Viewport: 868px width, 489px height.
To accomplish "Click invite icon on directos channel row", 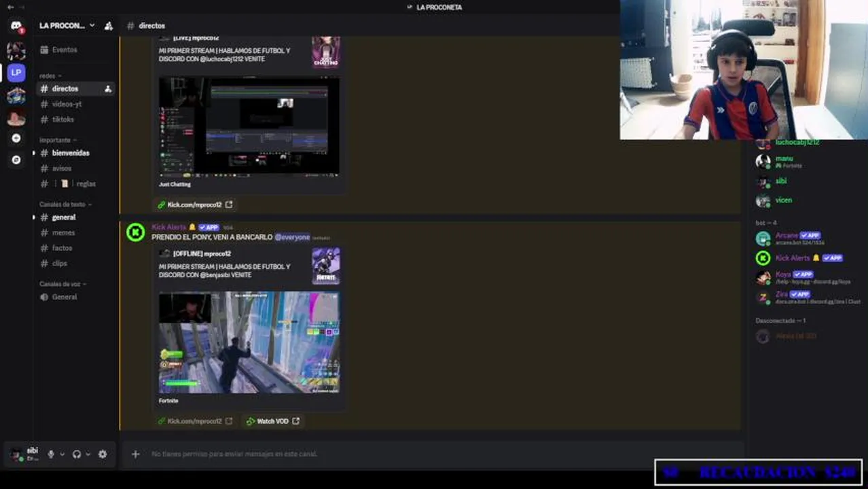I will pyautogui.click(x=107, y=88).
